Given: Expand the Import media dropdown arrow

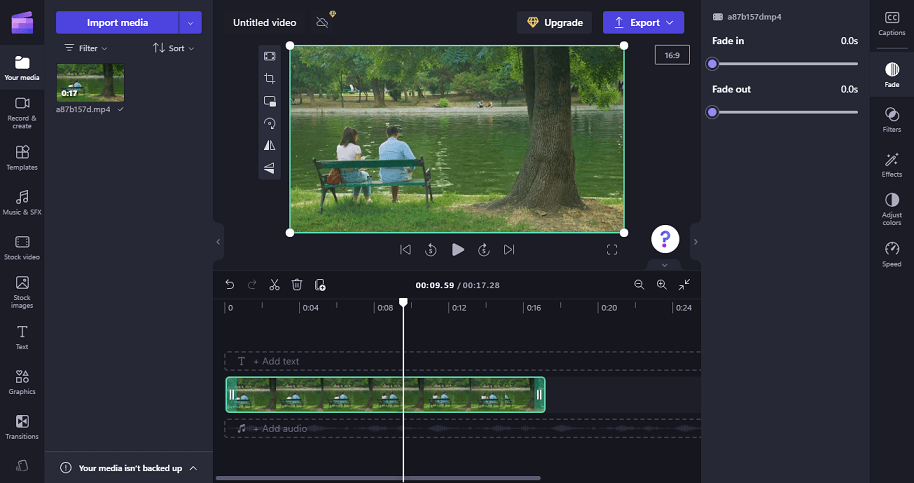Looking at the screenshot, I should tap(190, 23).
